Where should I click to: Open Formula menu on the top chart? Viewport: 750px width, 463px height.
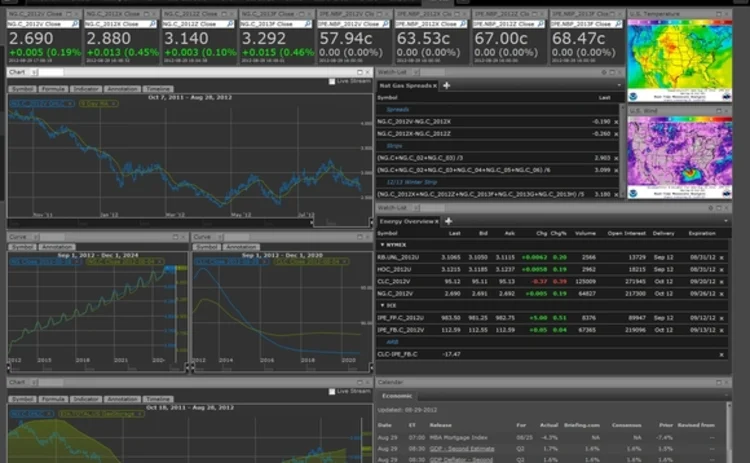click(x=53, y=89)
